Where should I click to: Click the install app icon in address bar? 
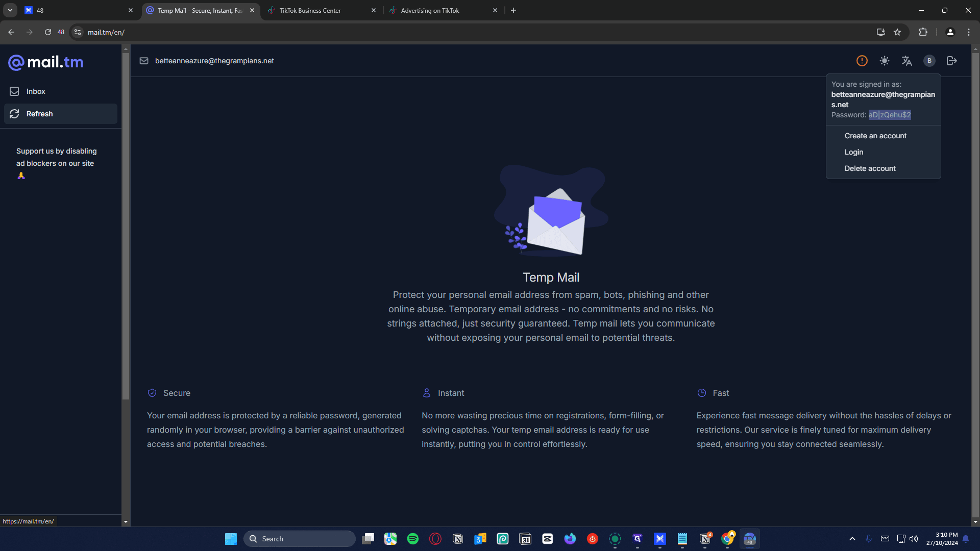(881, 32)
